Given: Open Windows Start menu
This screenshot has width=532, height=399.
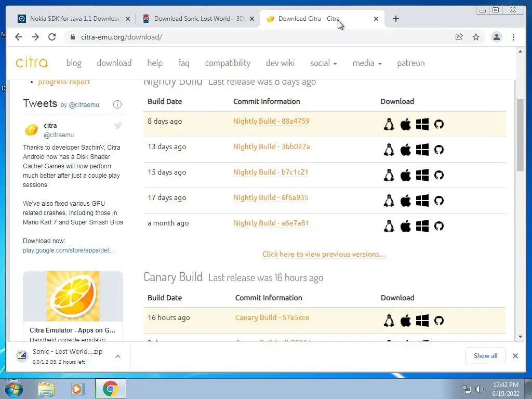Looking at the screenshot, I should point(14,389).
